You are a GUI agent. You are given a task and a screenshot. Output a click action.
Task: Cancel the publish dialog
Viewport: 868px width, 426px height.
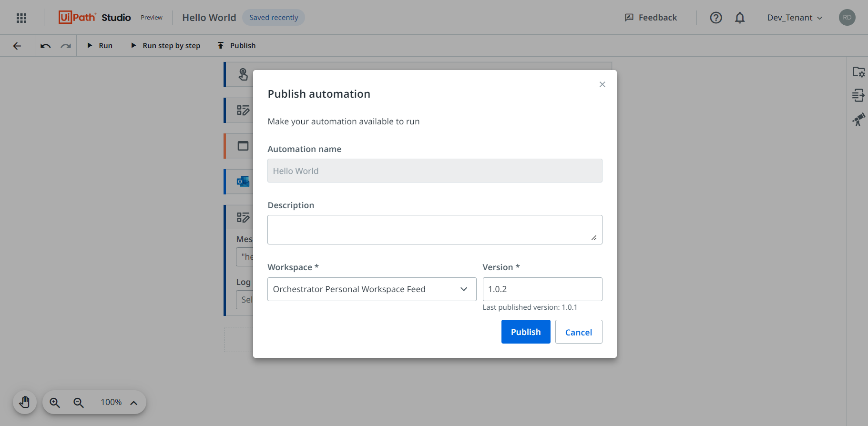point(578,332)
